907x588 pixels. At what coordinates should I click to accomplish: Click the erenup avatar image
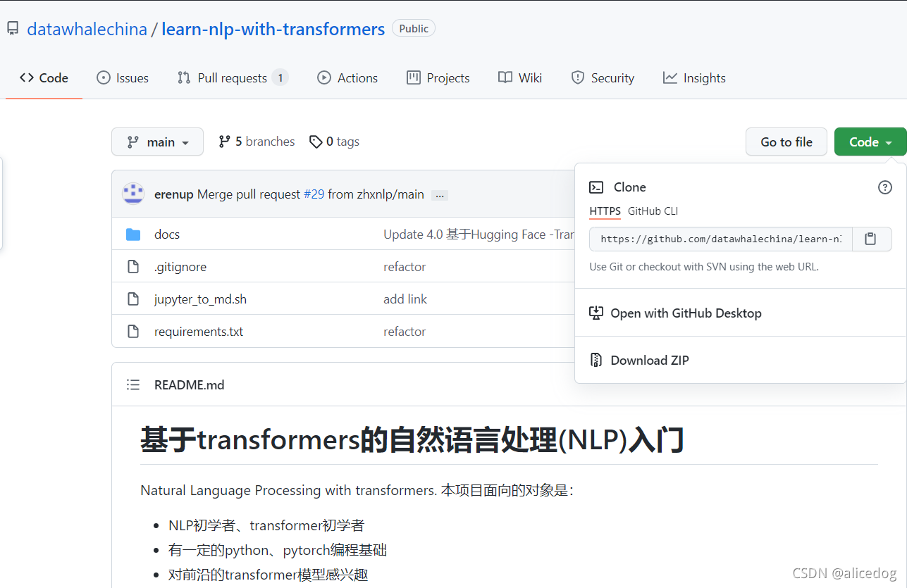point(133,194)
